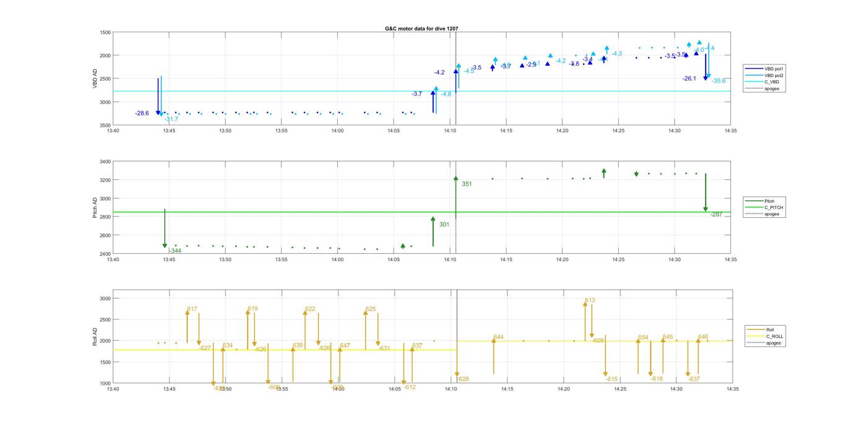The width and height of the screenshot is (868, 430).
Task: Click the '3000' tick on Roll axis
Action: 105,298
